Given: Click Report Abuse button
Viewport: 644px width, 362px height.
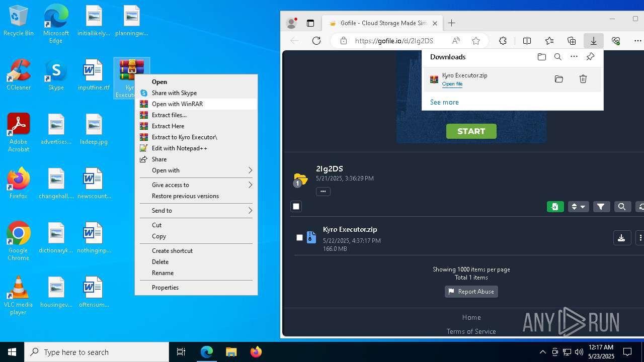Looking at the screenshot, I should coord(471,292).
